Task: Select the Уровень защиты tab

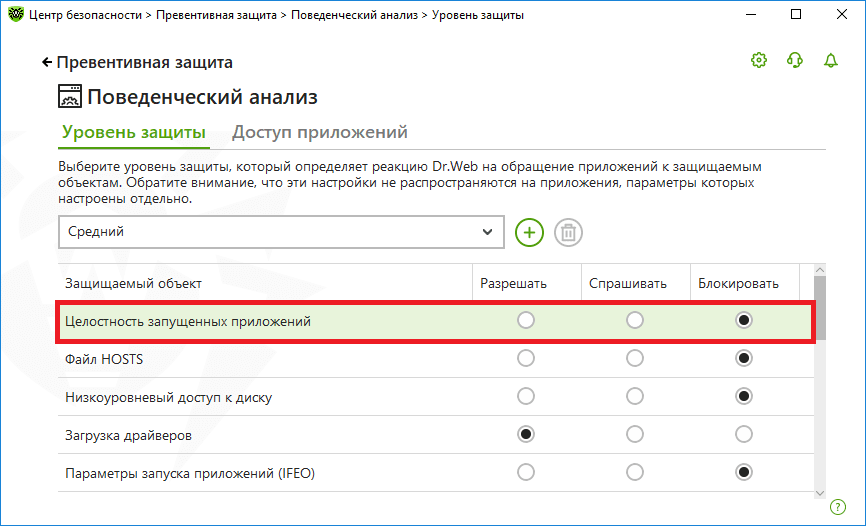Action: pos(134,133)
